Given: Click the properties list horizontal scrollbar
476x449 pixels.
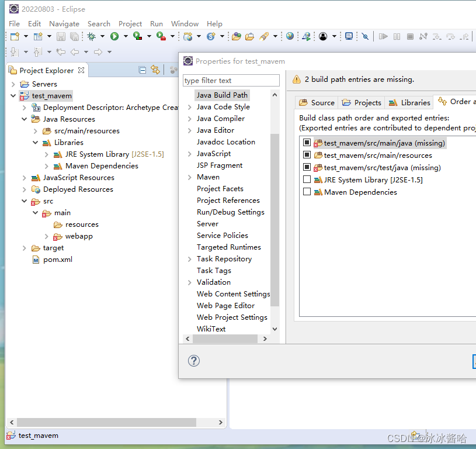Looking at the screenshot, I should (225, 339).
